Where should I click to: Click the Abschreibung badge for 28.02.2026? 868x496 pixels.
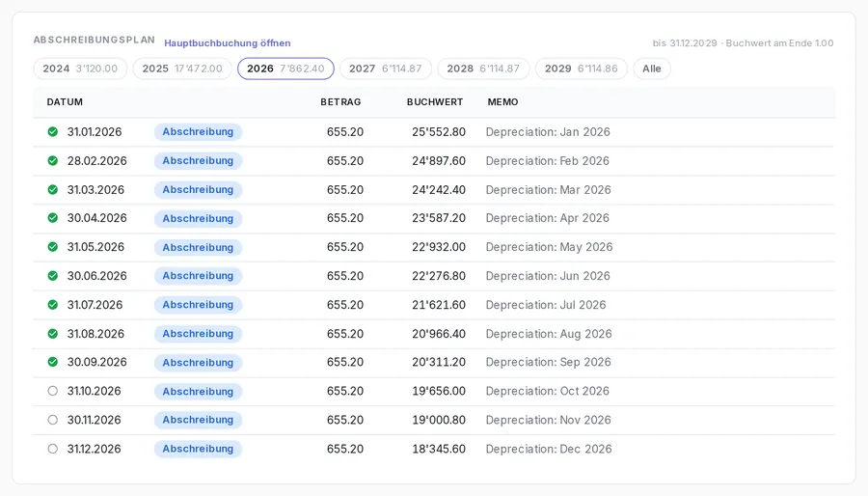point(198,160)
